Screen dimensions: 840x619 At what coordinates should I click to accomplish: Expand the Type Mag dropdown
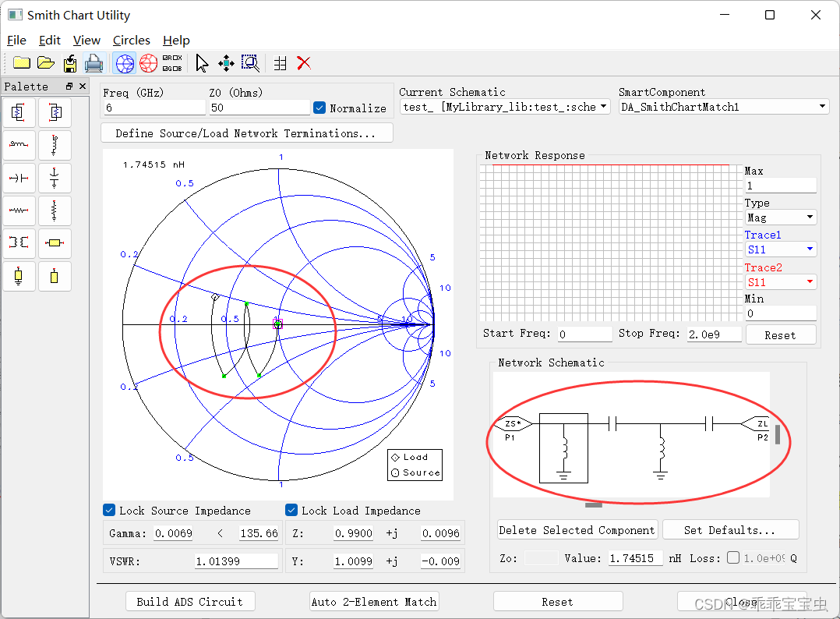[x=781, y=218]
